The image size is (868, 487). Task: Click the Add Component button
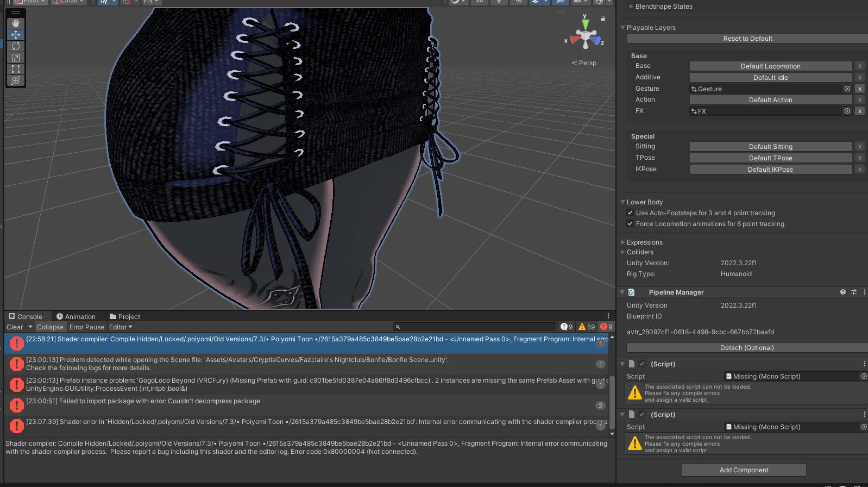(x=744, y=470)
